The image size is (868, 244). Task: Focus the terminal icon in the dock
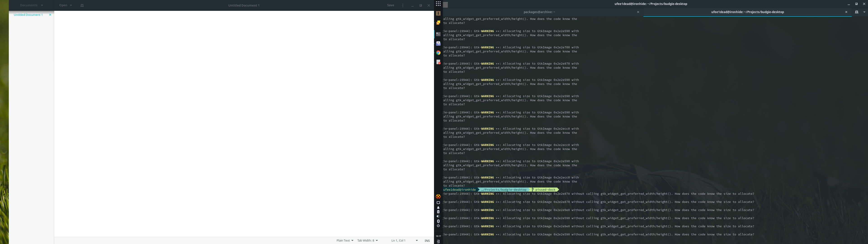438,34
